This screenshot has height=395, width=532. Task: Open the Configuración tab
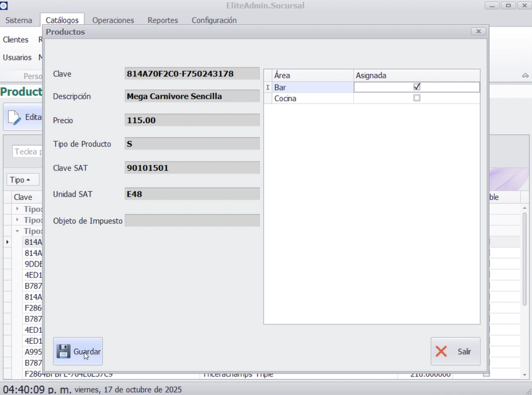point(214,20)
